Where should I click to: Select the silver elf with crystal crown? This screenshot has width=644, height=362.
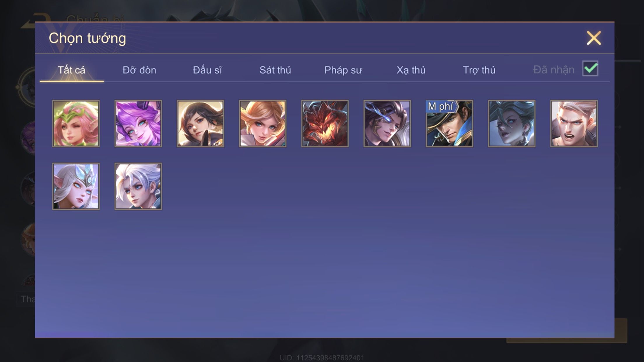pos(76,187)
